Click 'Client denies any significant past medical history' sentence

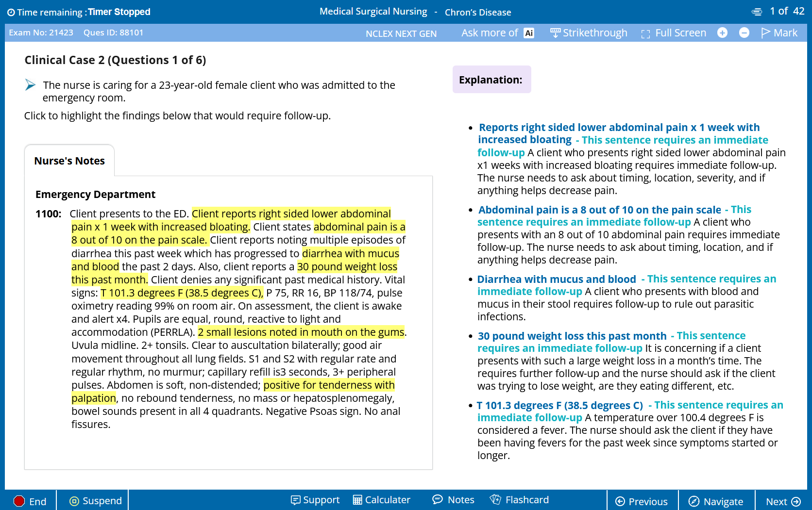point(267,280)
